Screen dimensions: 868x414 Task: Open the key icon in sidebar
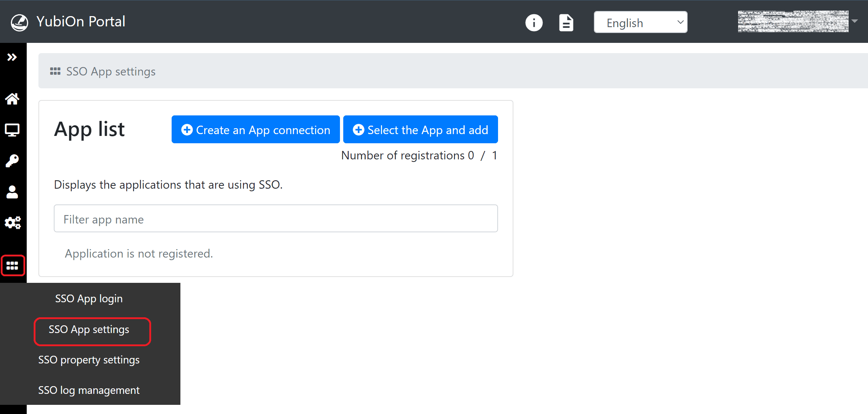point(12,161)
